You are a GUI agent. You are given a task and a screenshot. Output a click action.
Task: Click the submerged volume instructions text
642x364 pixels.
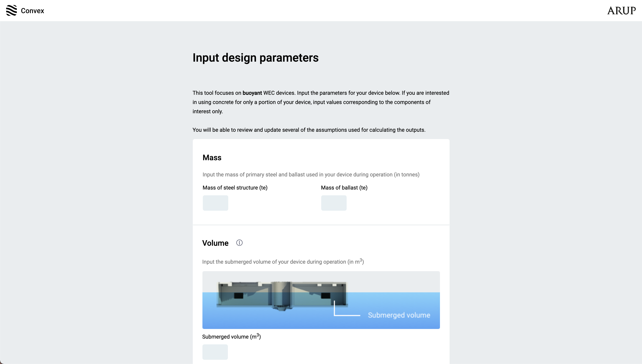283,262
